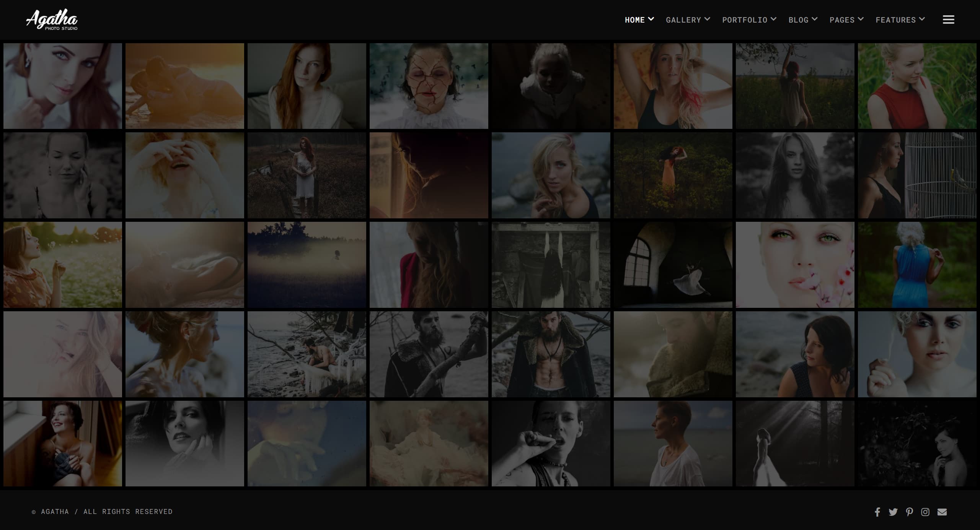Click the Agatha Photo Studio logo
Image resolution: width=980 pixels, height=530 pixels.
tap(52, 20)
